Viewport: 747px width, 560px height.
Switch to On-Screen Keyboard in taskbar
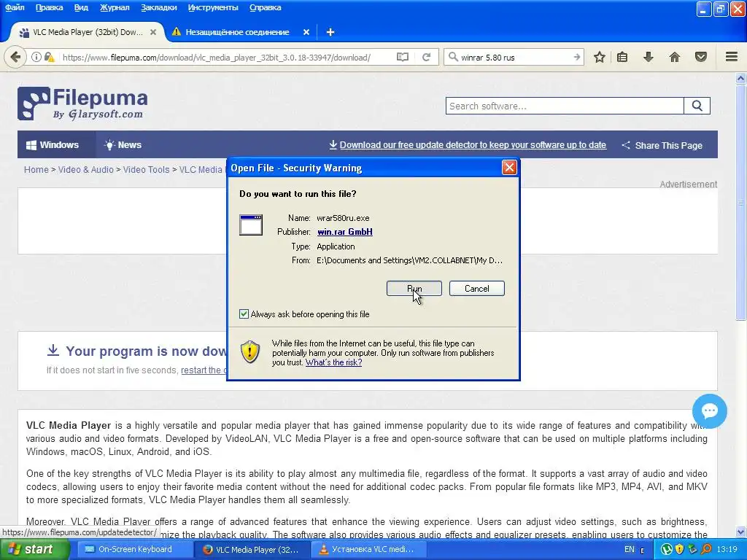tap(135, 550)
